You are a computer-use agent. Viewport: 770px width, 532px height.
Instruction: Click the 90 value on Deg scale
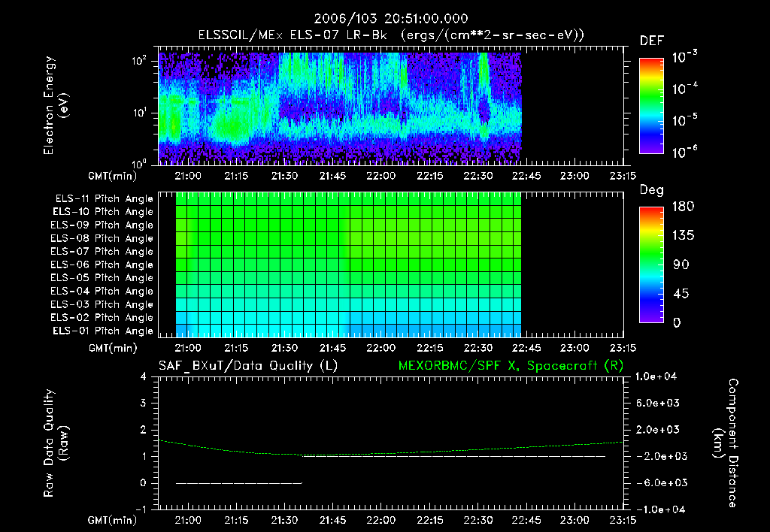[681, 265]
